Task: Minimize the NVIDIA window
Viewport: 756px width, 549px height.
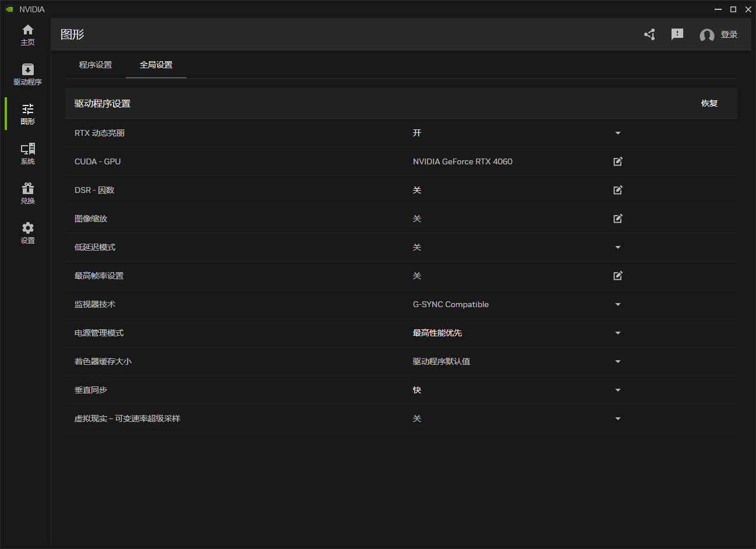Action: (718, 9)
